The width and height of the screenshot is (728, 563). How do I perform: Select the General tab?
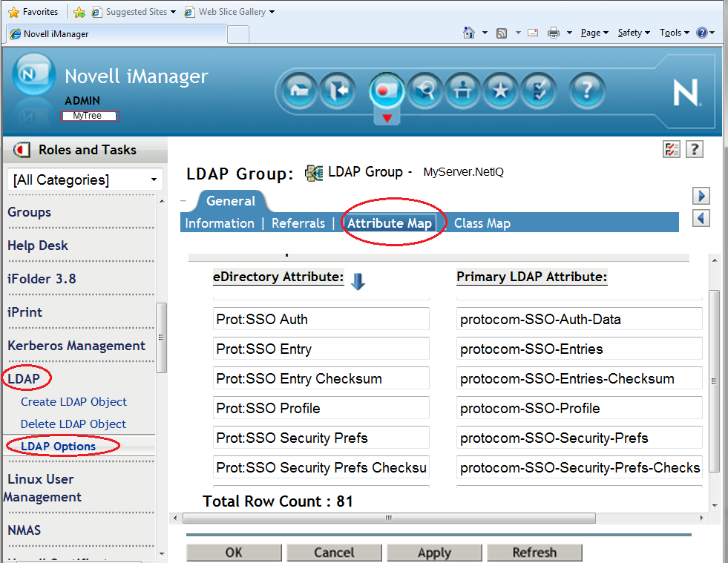[231, 201]
